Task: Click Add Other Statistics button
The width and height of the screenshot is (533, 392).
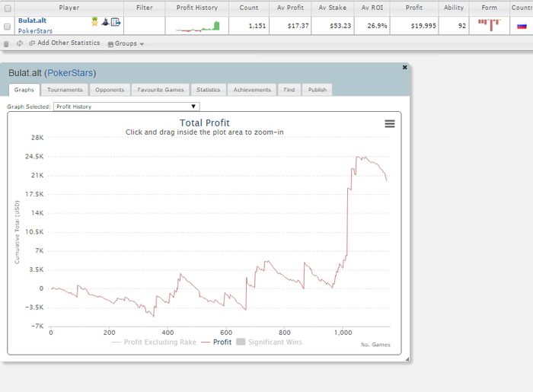Action: tap(65, 43)
